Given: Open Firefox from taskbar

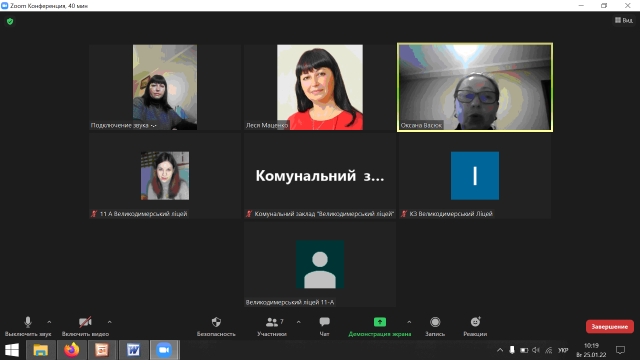Looking at the screenshot, I should [71, 350].
